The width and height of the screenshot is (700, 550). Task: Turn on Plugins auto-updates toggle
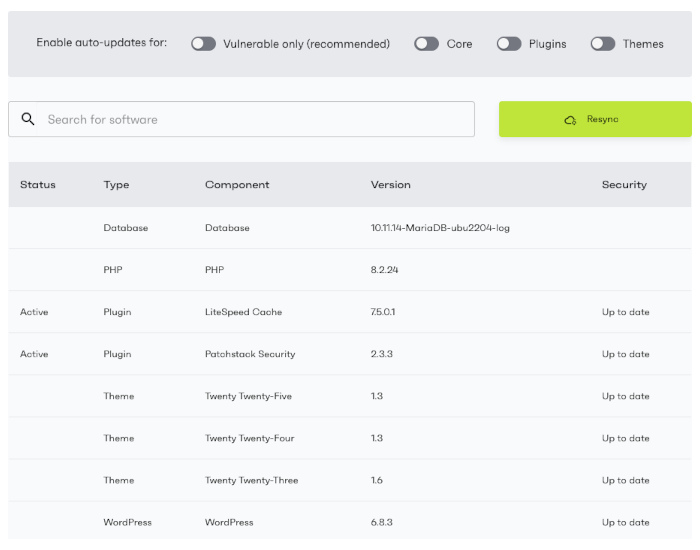tap(509, 44)
